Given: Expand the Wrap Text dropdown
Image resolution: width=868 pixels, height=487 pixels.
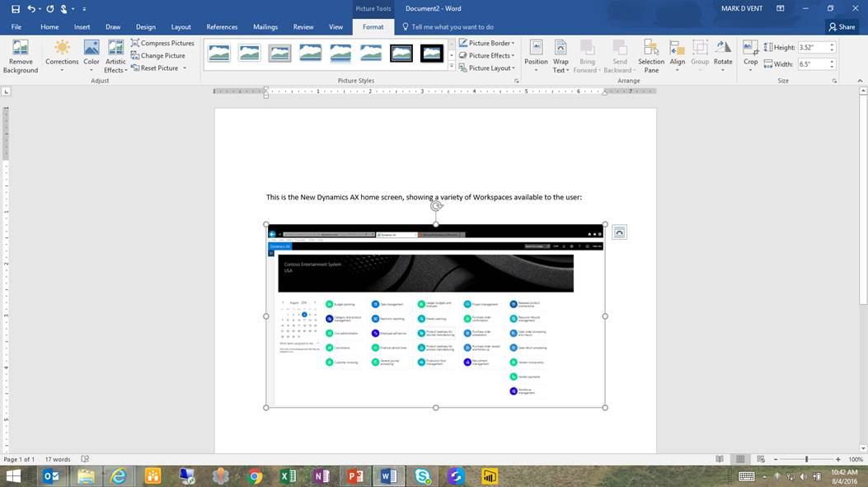Looking at the screenshot, I should (x=561, y=55).
